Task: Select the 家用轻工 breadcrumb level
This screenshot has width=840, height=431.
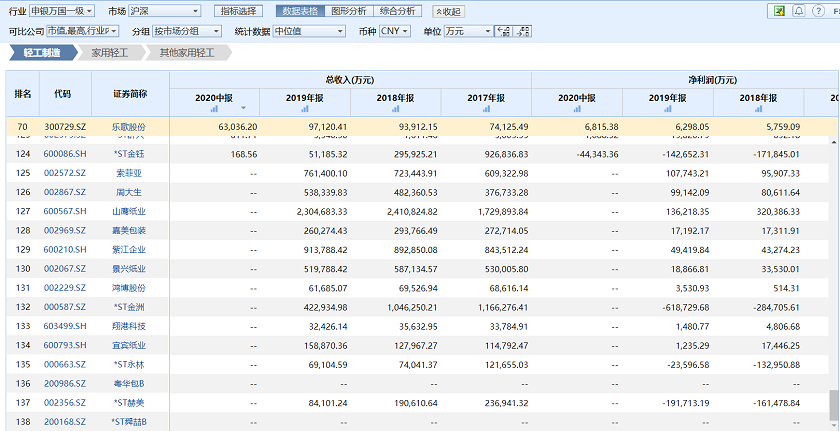Action: [x=110, y=52]
